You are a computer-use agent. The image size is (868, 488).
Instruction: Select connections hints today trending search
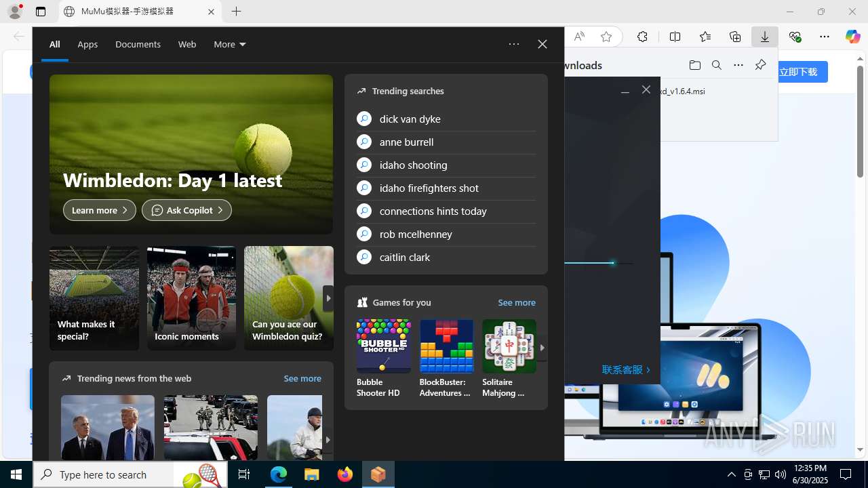coord(446,211)
